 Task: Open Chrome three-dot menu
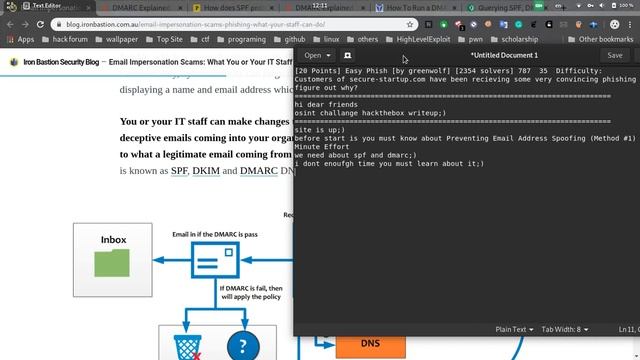[x=630, y=24]
